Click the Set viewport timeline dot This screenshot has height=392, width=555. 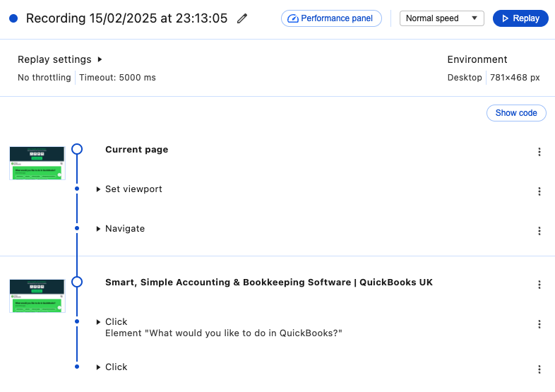click(x=77, y=189)
